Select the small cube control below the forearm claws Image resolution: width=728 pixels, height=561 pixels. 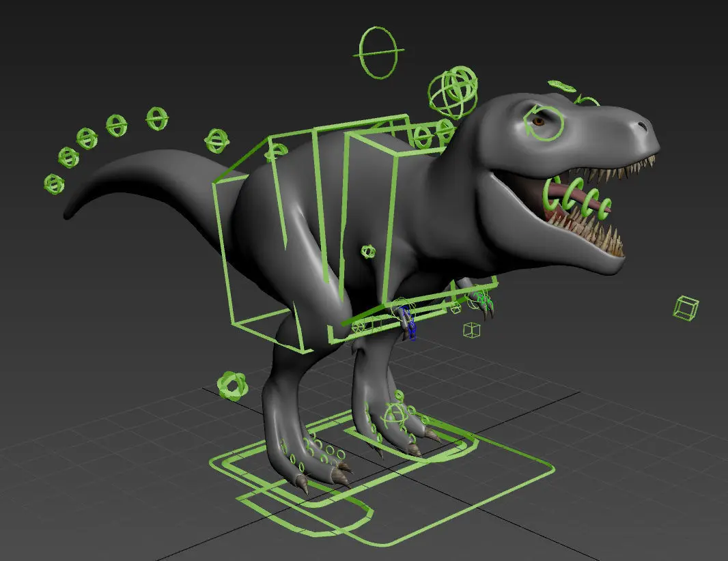[x=472, y=330]
